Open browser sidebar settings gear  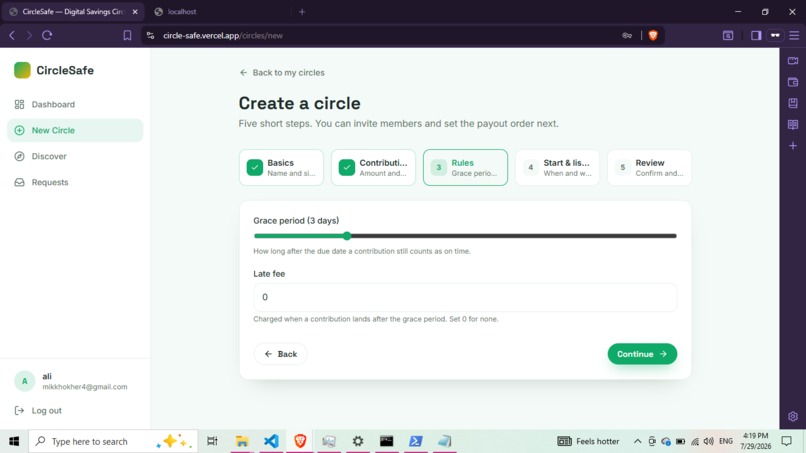793,416
